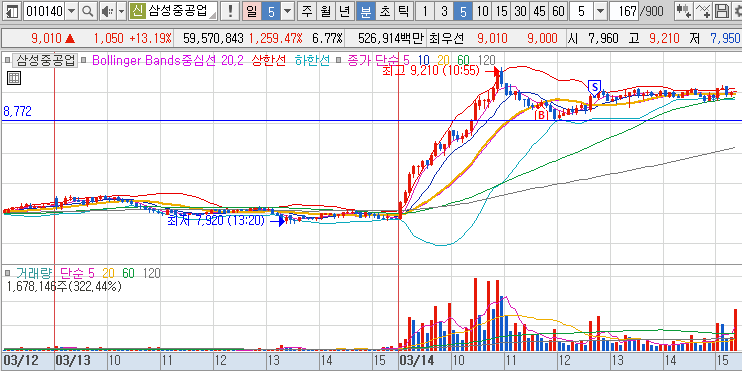Choose the 10 minute interval button
The height and width of the screenshot is (371, 742).
[x=482, y=11]
